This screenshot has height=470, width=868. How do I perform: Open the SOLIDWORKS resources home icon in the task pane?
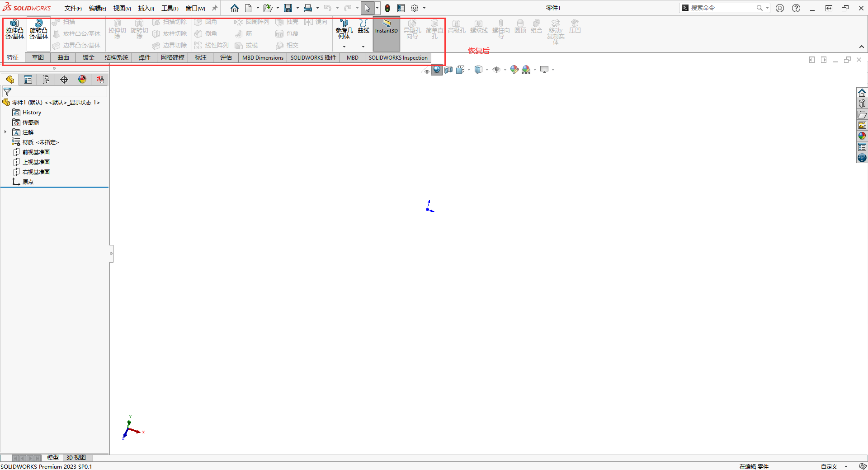click(x=862, y=93)
